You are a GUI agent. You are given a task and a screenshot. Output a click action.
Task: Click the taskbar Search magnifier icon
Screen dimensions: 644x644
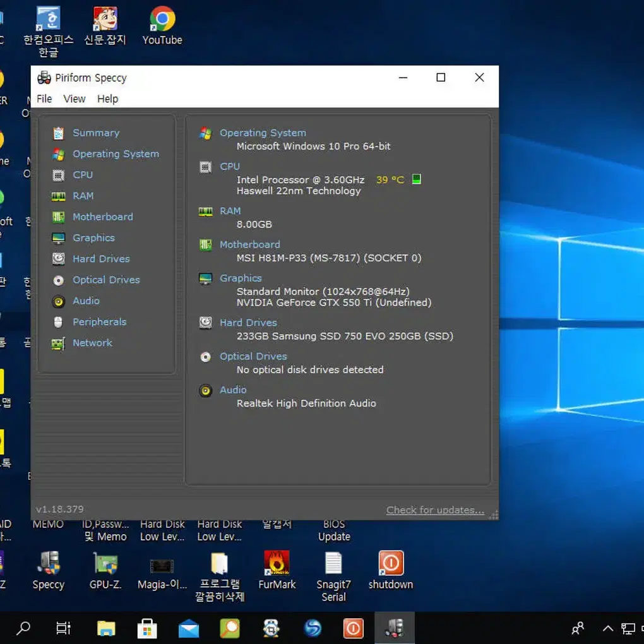tap(23, 628)
